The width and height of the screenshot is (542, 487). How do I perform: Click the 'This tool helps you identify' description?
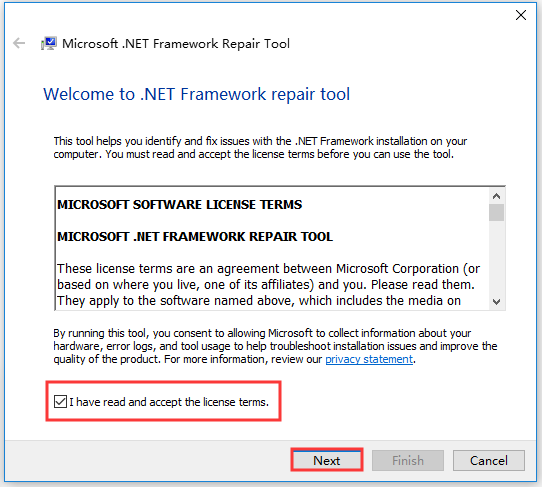(x=260, y=148)
